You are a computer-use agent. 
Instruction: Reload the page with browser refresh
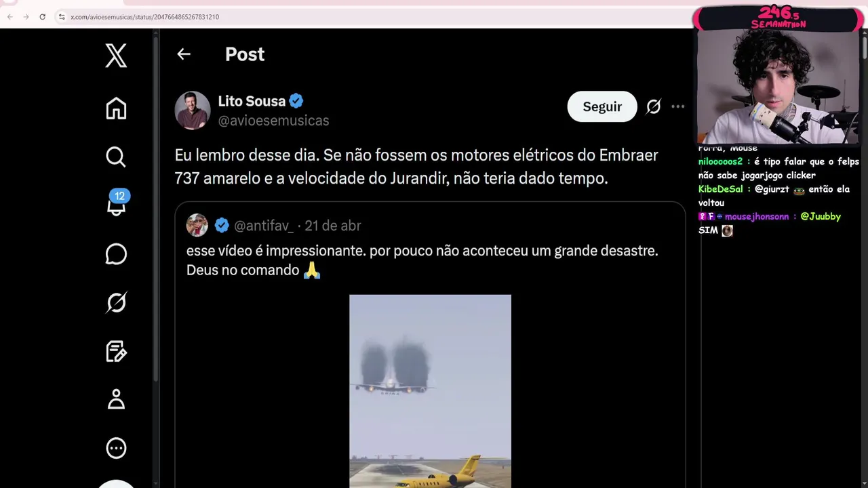pyautogui.click(x=42, y=16)
